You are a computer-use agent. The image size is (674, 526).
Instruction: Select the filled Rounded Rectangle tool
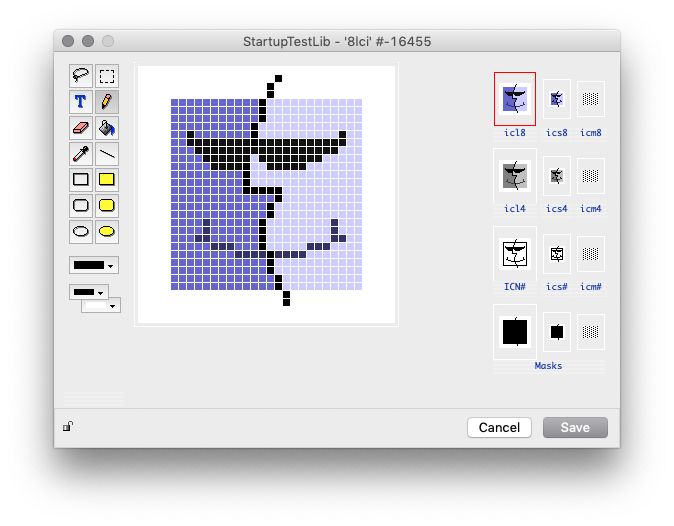point(107,205)
